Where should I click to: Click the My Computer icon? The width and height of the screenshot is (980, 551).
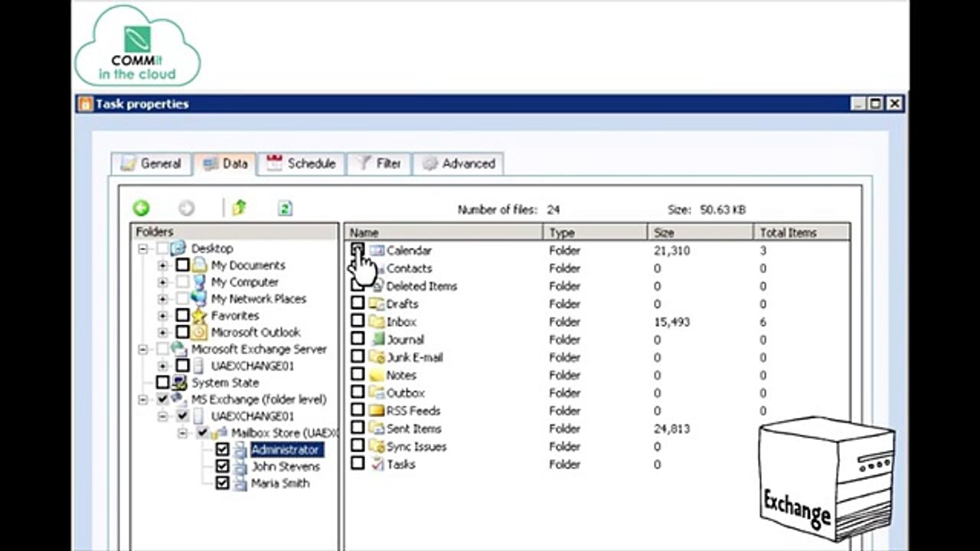(x=199, y=282)
